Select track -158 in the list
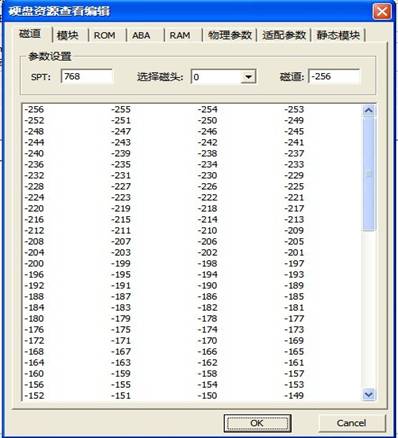The width and height of the screenshot is (398, 438). coord(207,373)
